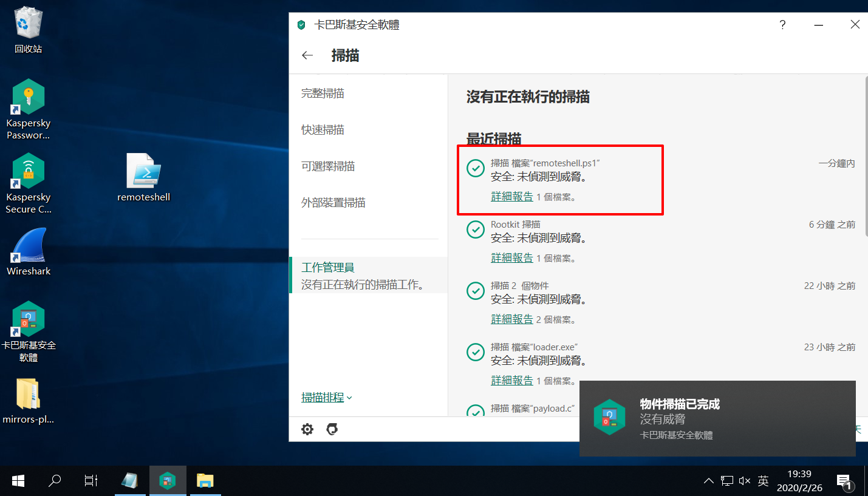Open 詳細報告 for loader.exe scan
868x496 pixels.
point(512,381)
